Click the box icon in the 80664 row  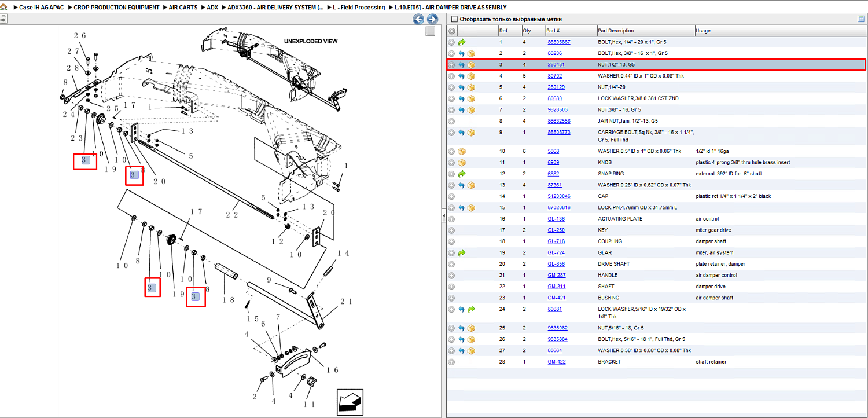[471, 350]
